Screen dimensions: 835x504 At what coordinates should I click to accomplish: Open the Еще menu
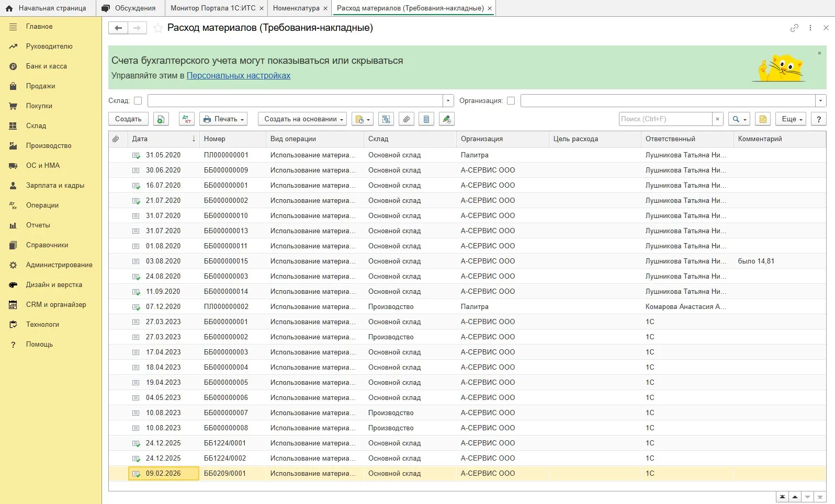point(791,119)
